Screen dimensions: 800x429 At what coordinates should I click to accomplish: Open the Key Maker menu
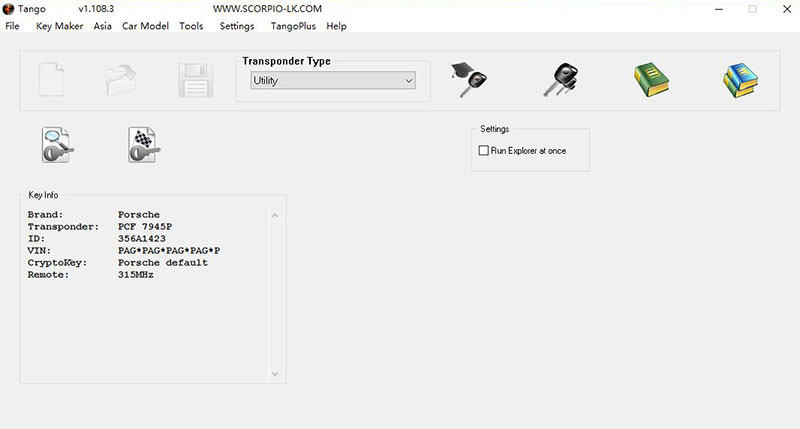tap(59, 26)
